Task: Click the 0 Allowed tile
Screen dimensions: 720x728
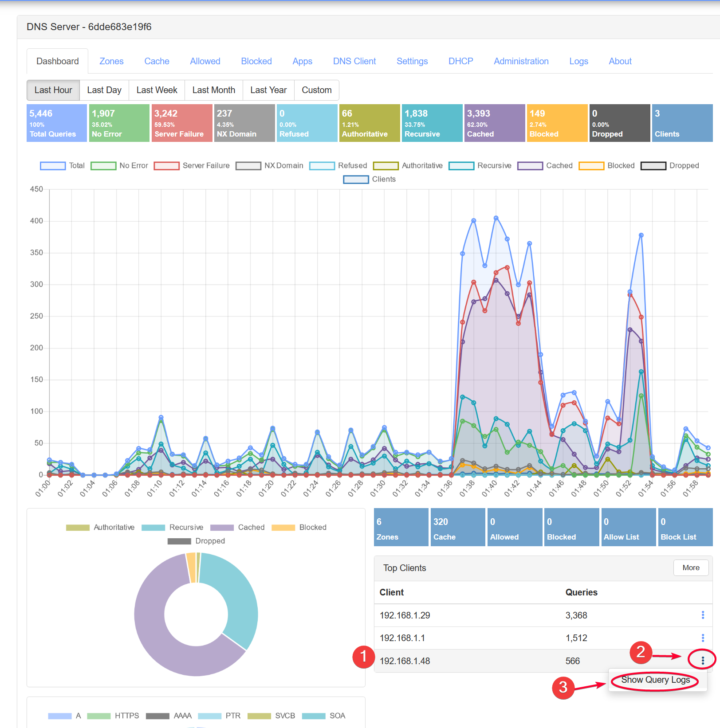Action: coord(515,527)
